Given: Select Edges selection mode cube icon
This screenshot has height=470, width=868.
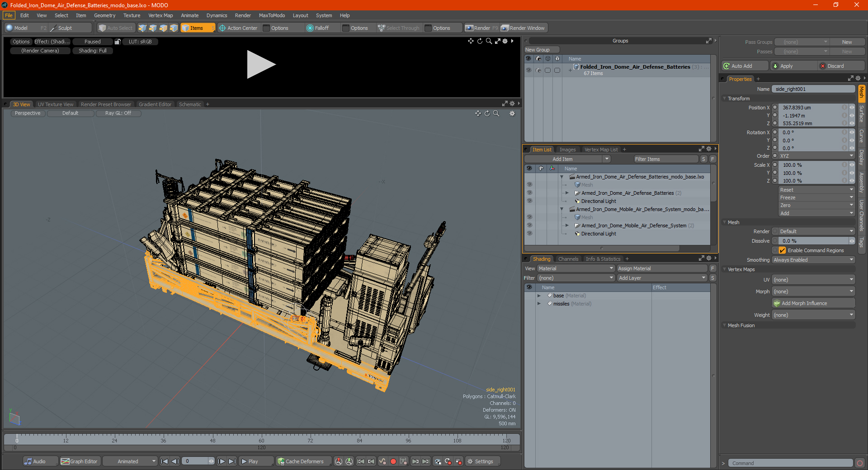Looking at the screenshot, I should (153, 28).
